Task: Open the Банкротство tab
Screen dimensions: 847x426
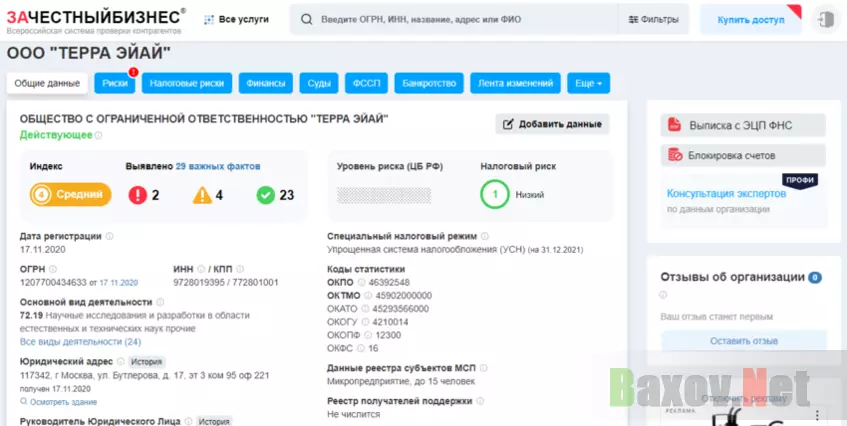Action: [x=429, y=83]
